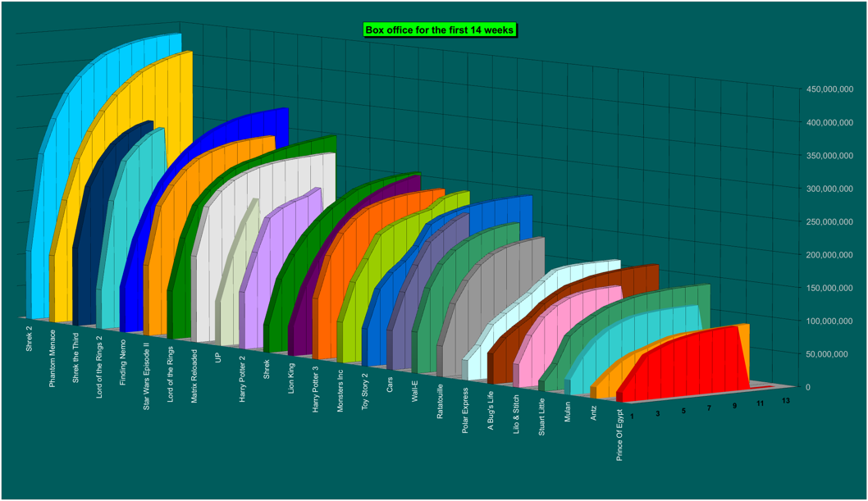Click week number 9 on the week axis

click(x=734, y=406)
